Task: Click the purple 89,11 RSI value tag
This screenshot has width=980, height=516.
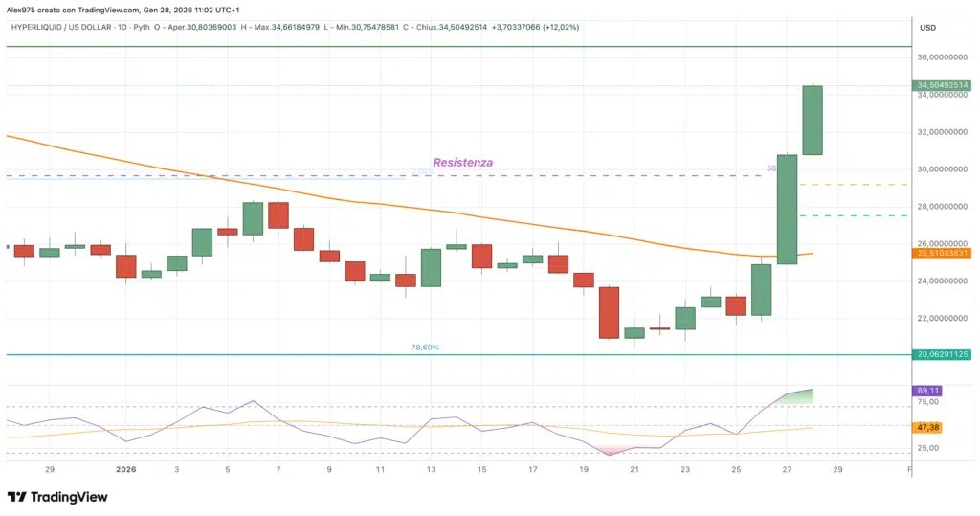Action: (x=929, y=391)
